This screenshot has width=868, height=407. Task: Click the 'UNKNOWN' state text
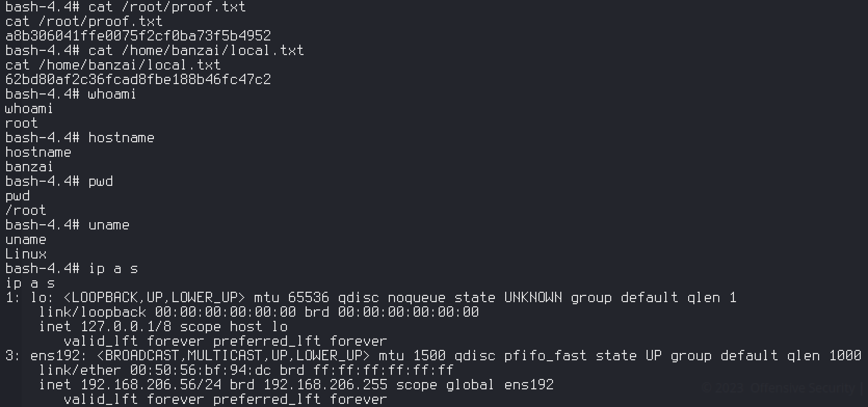(x=533, y=297)
